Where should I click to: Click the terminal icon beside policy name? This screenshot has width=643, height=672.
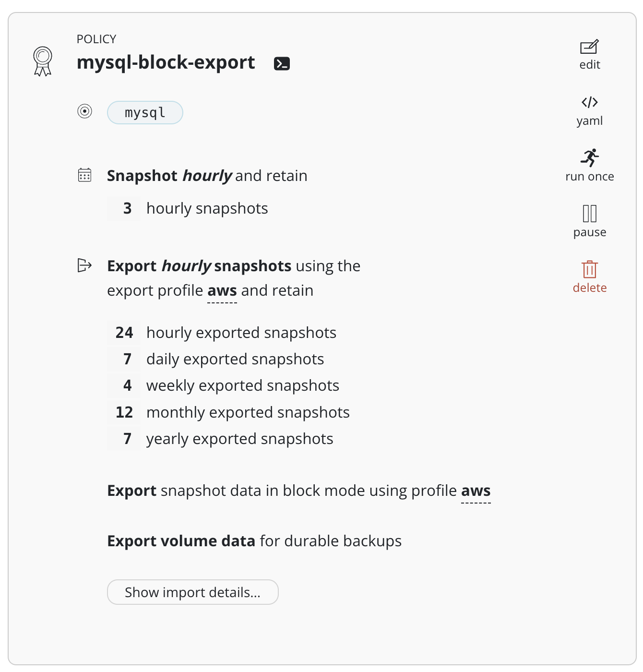[x=282, y=63]
